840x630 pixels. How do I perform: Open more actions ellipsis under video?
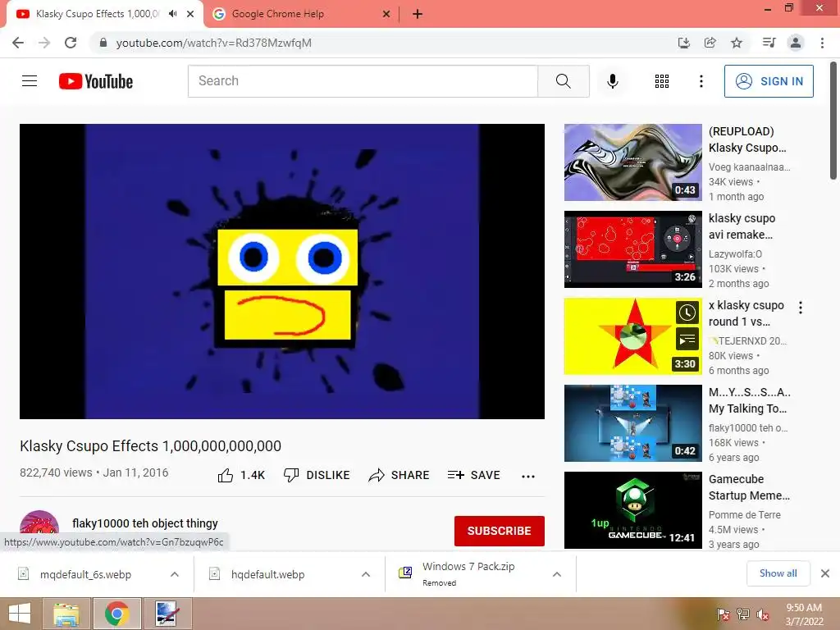coord(528,476)
